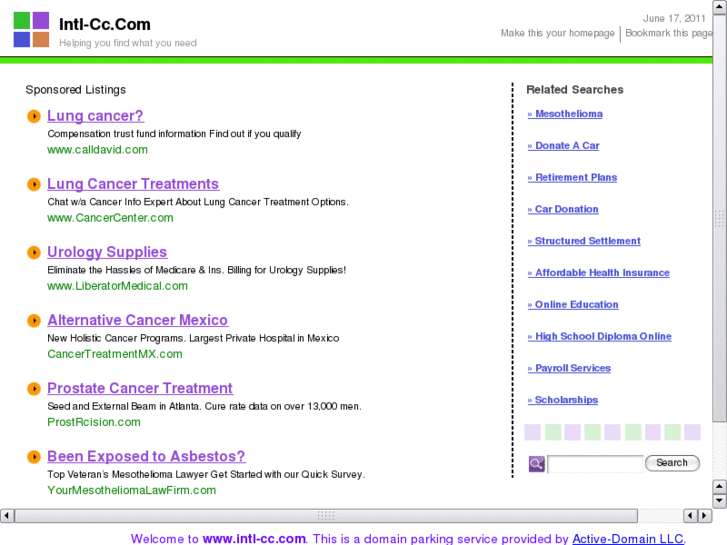Select the Payroll Services related search
The image size is (727, 545).
[x=569, y=368]
